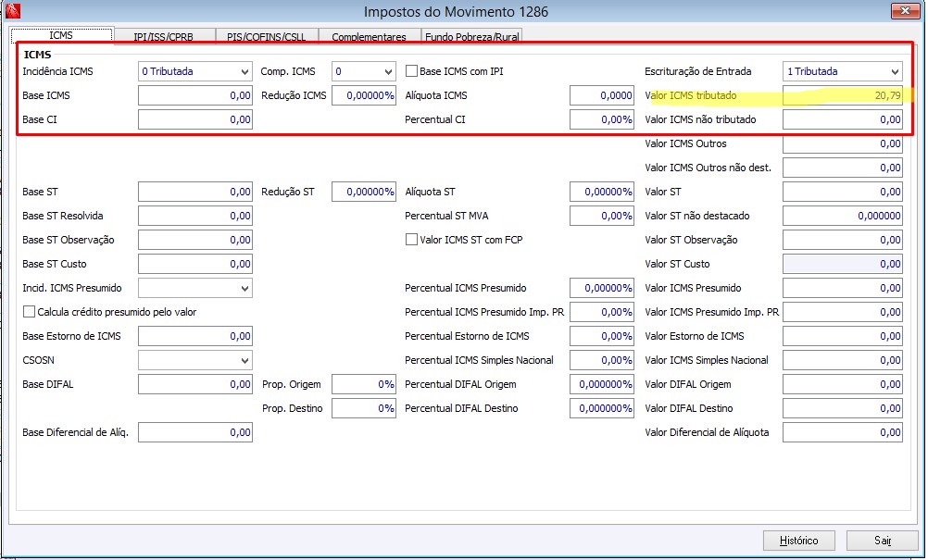
Task: Click the Valor ST Custo field
Action: point(842,264)
